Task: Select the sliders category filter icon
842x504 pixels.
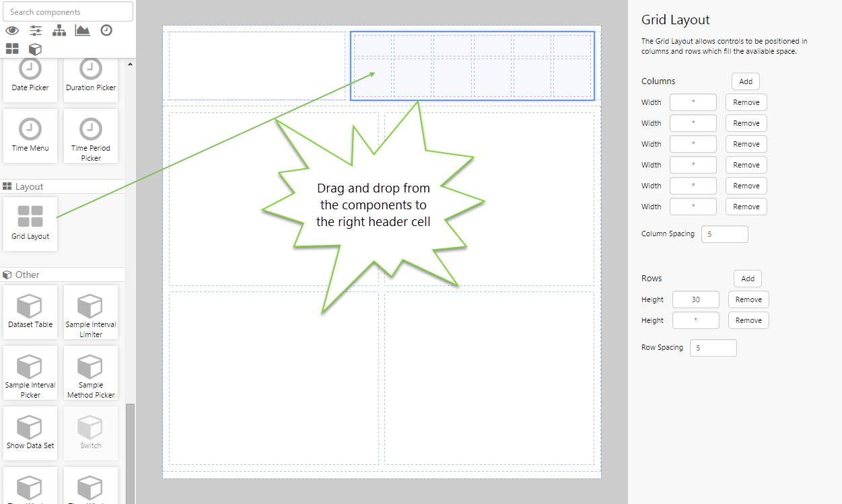Action: [x=36, y=30]
